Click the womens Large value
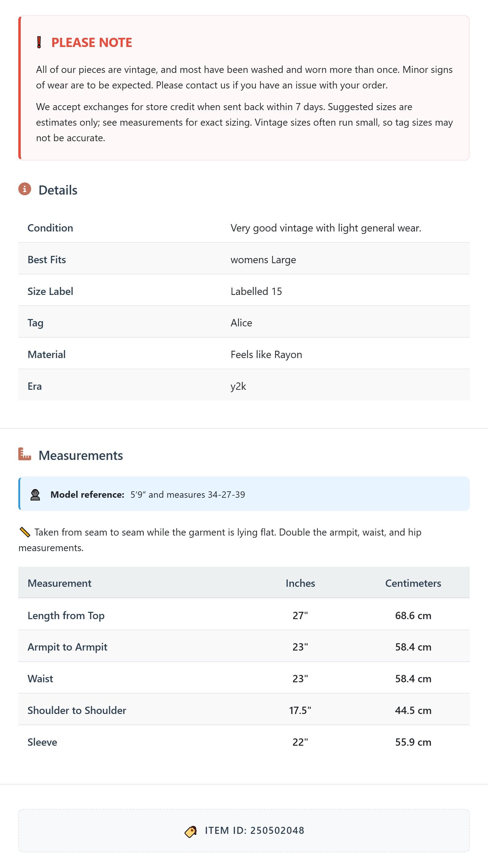Image resolution: width=488 pixels, height=868 pixels. 263,260
